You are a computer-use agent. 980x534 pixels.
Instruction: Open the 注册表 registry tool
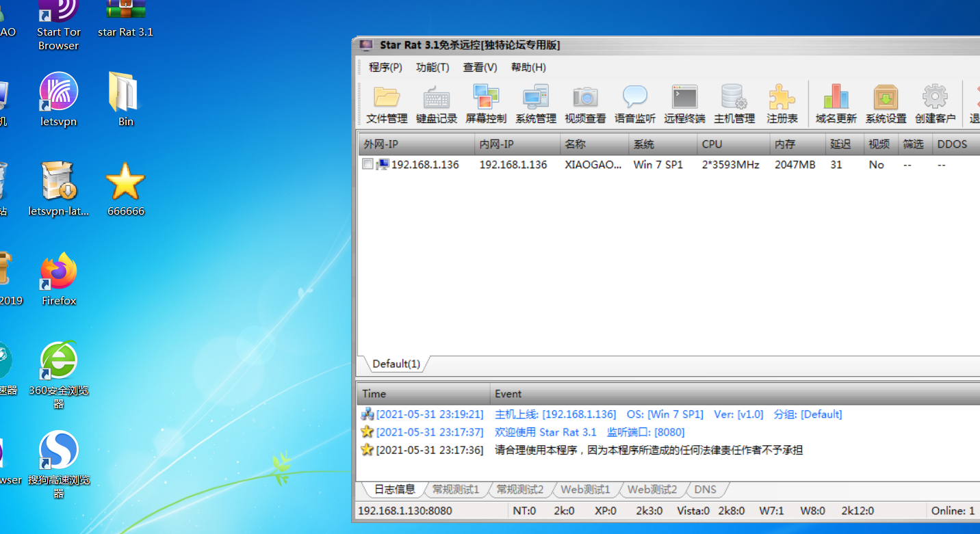[782, 104]
